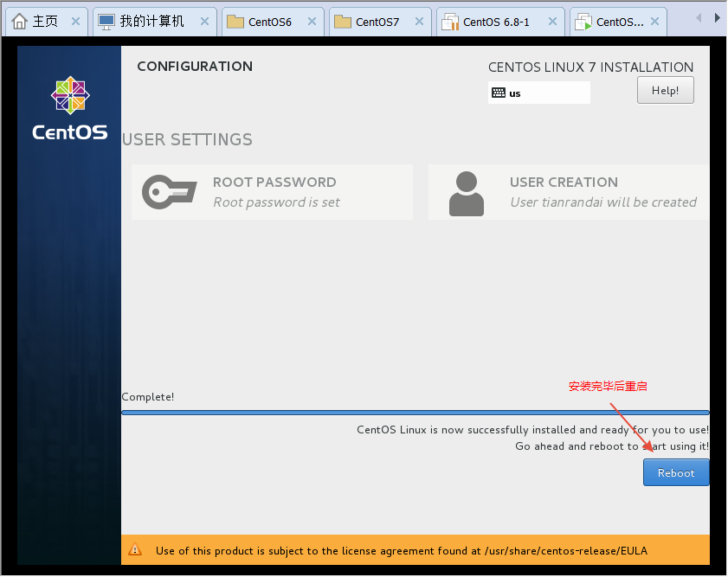Click the installation progress bar
The width and height of the screenshot is (728, 577).
[415, 413]
